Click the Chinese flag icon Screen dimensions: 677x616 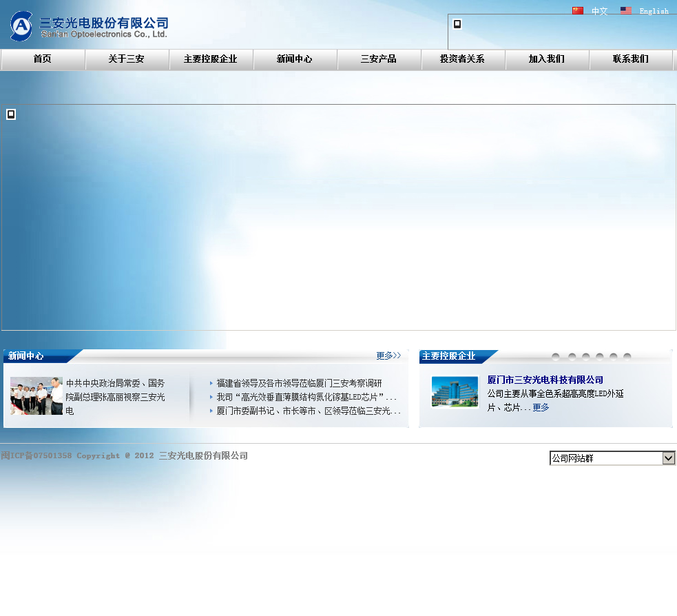pos(578,10)
